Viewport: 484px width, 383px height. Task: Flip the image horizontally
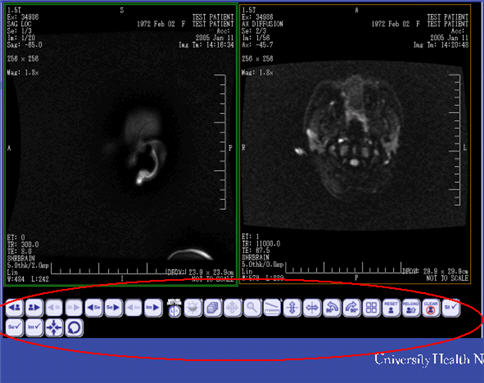(x=312, y=308)
